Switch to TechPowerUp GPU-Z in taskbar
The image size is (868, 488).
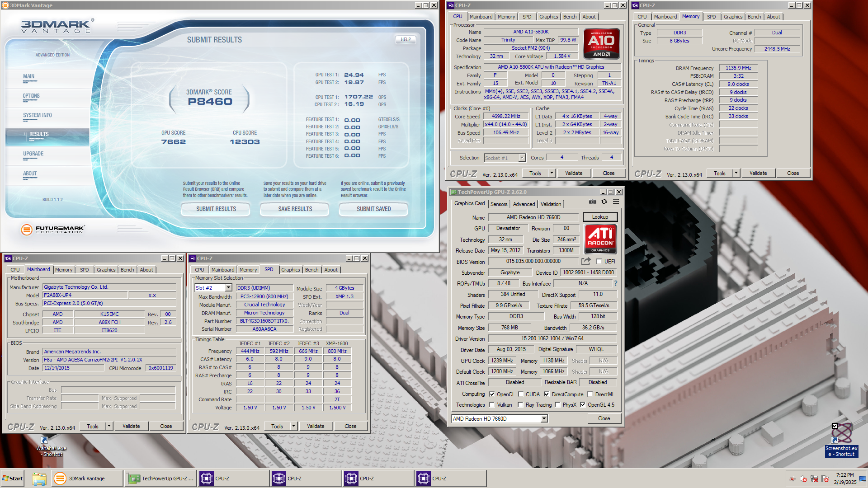coord(161,479)
